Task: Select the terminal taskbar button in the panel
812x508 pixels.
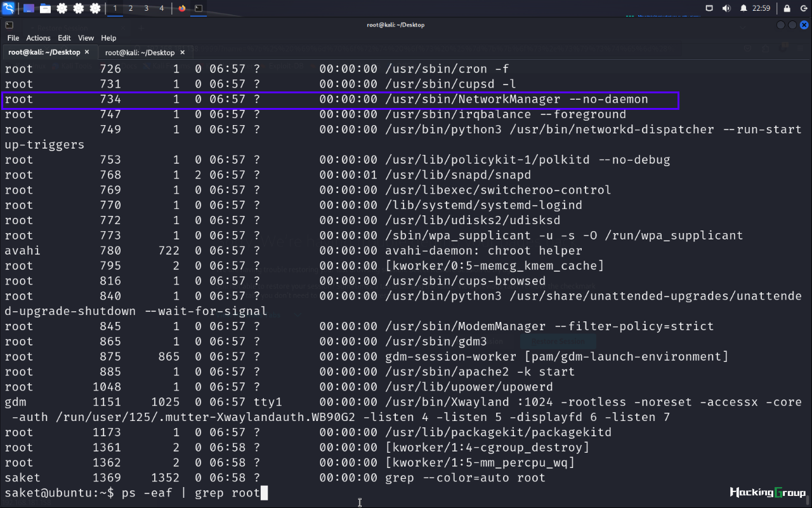Action: pyautogui.click(x=199, y=8)
